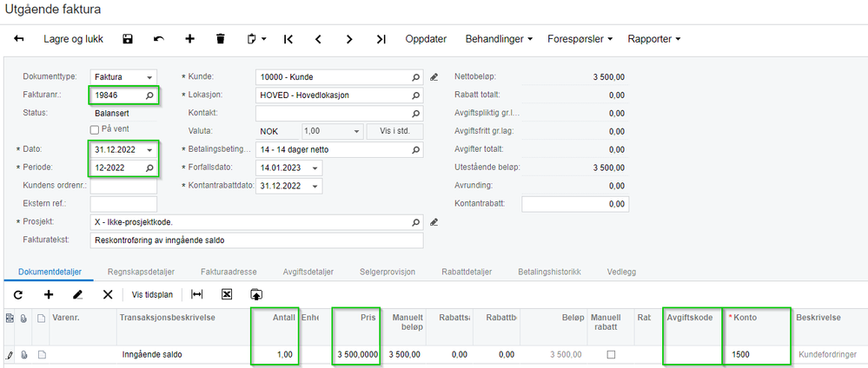Click the undo arrow icon

[159, 39]
